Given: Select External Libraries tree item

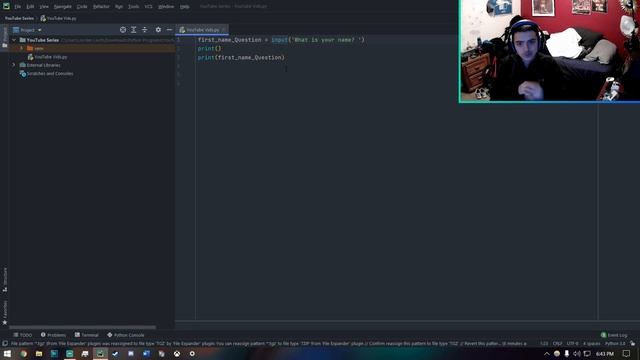Looking at the screenshot, I should 40,65.
